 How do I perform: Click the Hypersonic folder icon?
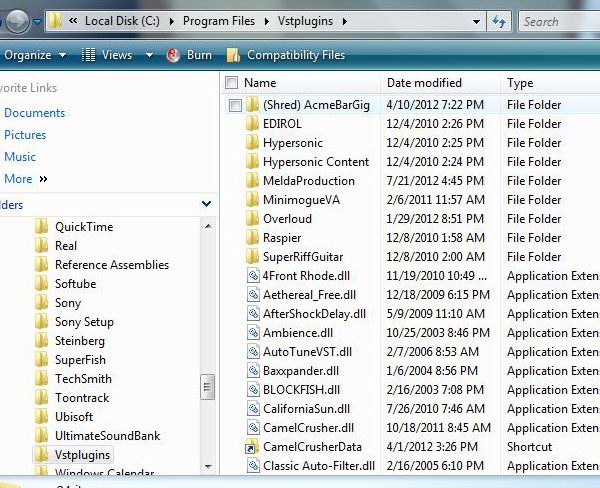[253, 143]
